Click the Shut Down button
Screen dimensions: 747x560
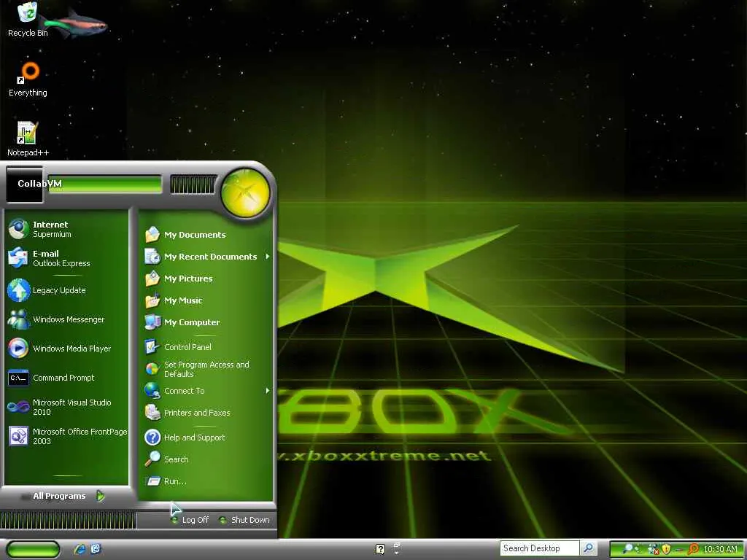[245, 520]
